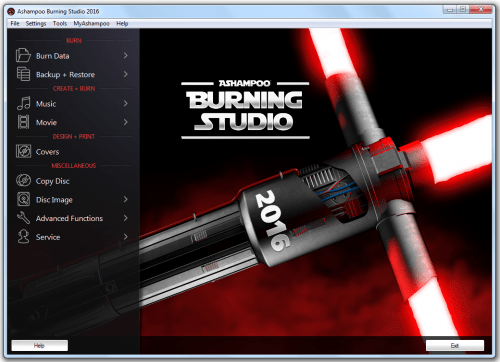
Task: Open the Service label
Action: tap(48, 237)
